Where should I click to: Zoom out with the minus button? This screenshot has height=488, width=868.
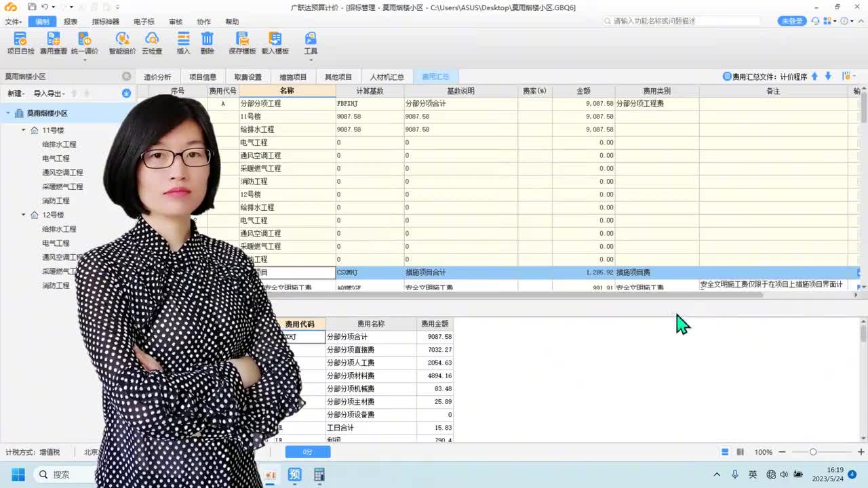(782, 452)
